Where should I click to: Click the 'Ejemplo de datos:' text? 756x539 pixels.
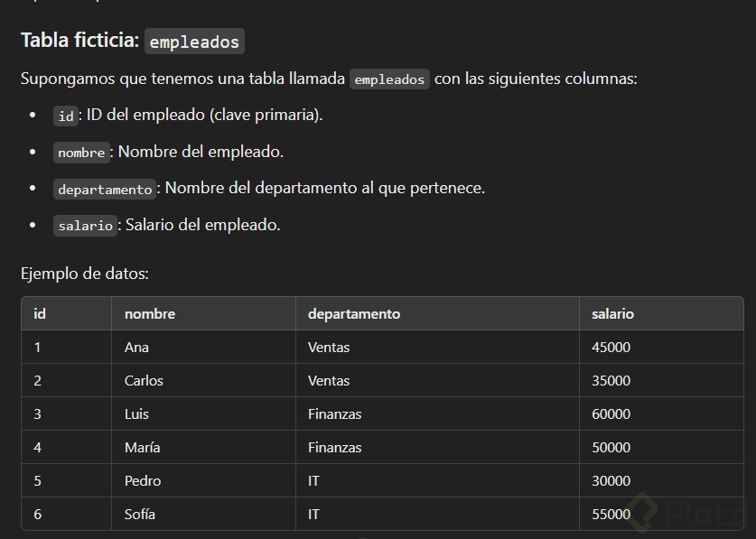[85, 274]
